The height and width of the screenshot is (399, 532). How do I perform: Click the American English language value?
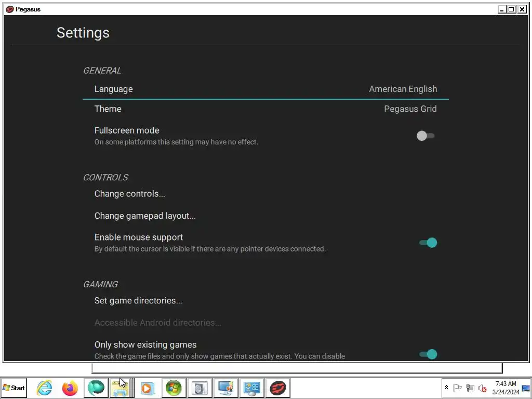point(403,89)
